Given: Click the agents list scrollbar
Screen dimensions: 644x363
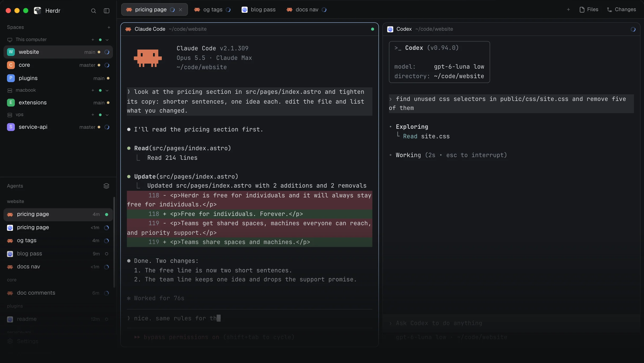Looking at the screenshot, I should pyautogui.click(x=114, y=242).
